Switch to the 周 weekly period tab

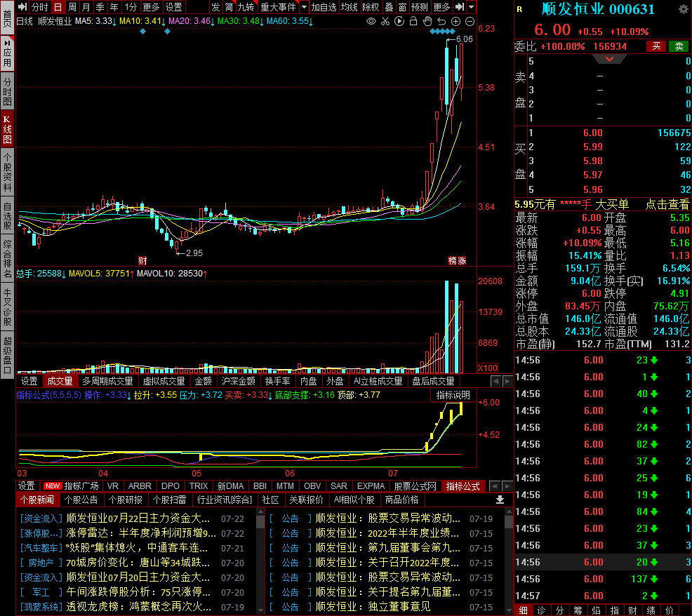(x=72, y=7)
